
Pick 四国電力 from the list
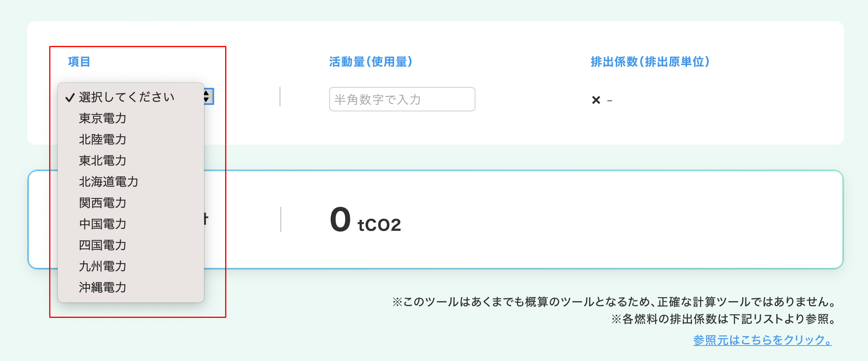coord(102,245)
